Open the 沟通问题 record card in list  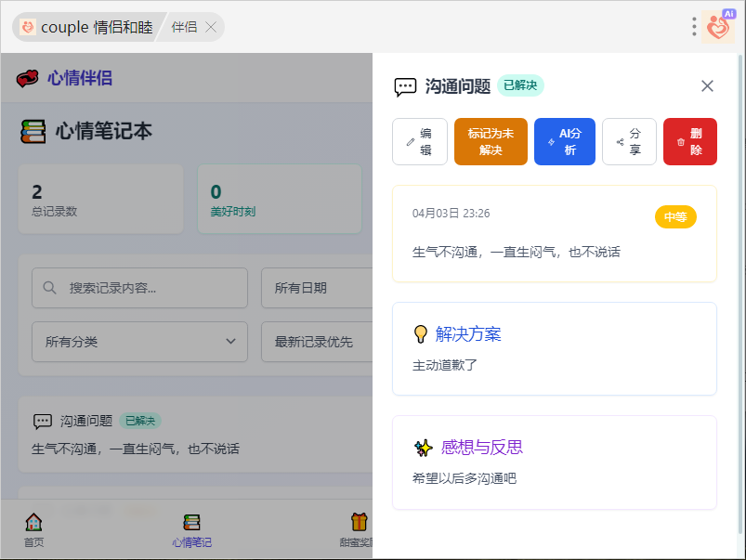[195, 435]
